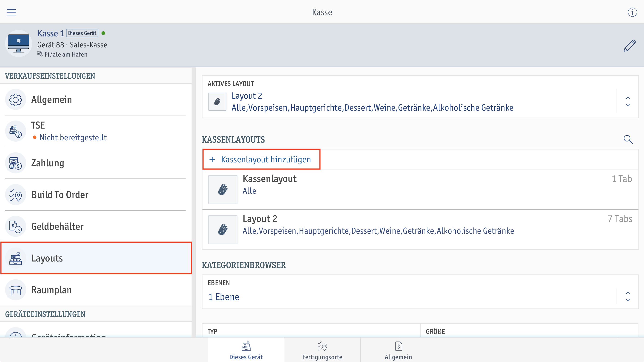Open Raumplan settings

96,290
